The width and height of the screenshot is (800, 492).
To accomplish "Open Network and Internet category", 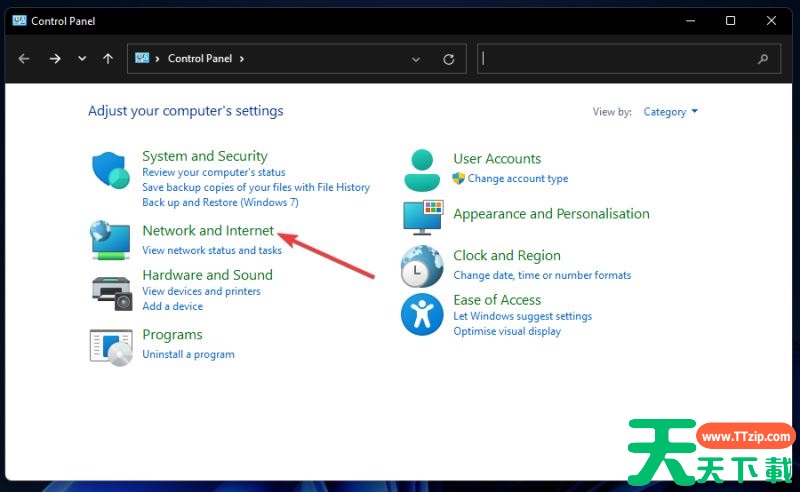I will [208, 231].
